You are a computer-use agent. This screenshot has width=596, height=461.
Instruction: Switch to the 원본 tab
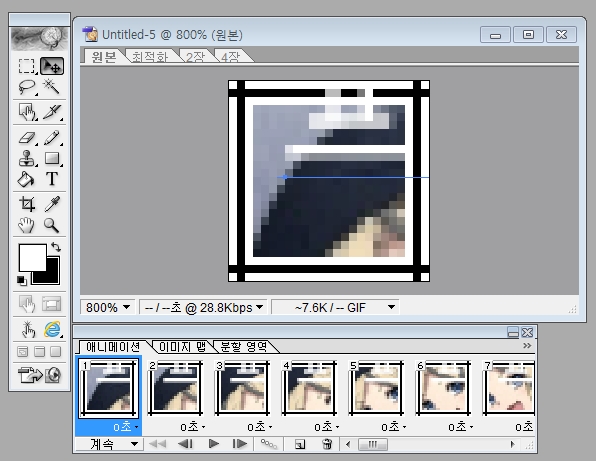pyautogui.click(x=104, y=57)
